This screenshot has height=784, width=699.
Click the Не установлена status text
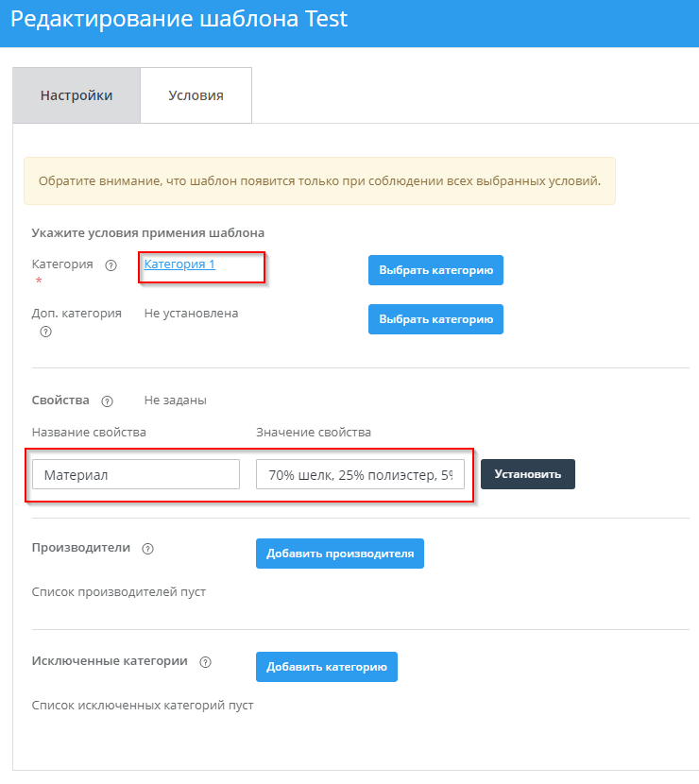pos(191,314)
